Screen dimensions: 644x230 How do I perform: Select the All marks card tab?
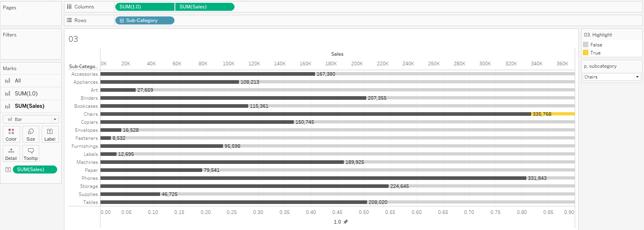[18, 81]
